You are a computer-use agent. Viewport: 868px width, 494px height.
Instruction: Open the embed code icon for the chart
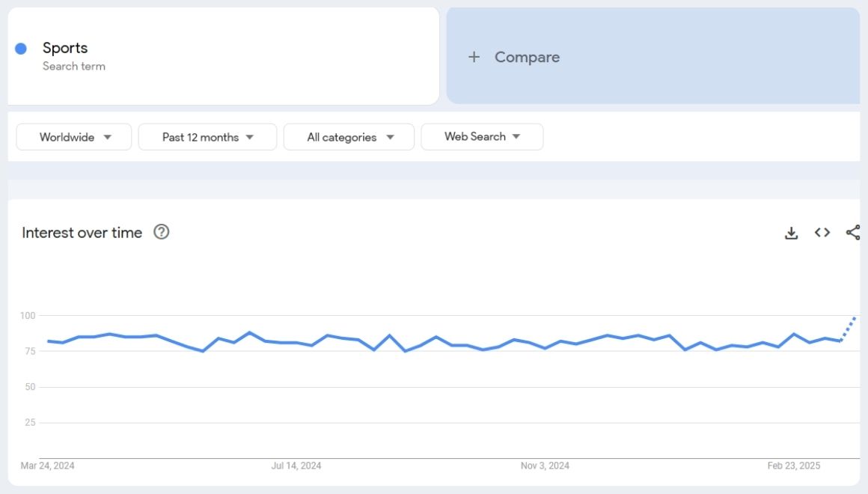(822, 233)
